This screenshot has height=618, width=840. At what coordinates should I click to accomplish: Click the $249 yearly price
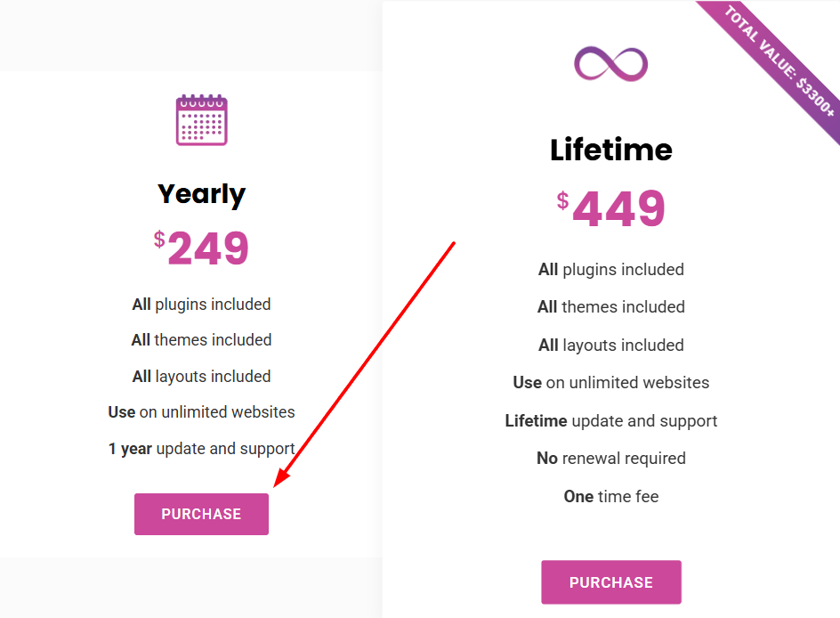(201, 248)
